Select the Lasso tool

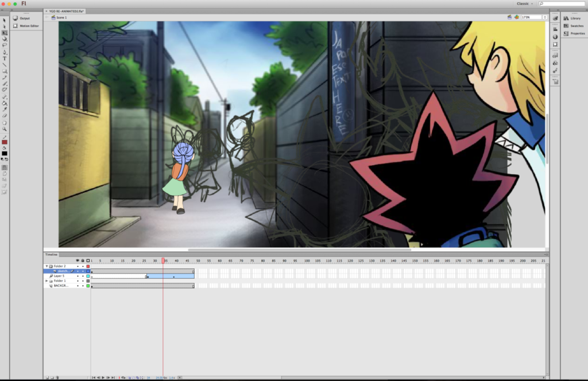(5, 45)
